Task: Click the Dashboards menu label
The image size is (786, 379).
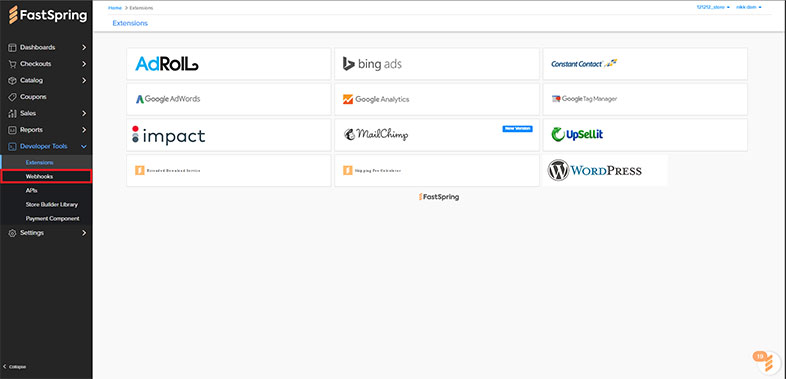Action: coord(38,48)
